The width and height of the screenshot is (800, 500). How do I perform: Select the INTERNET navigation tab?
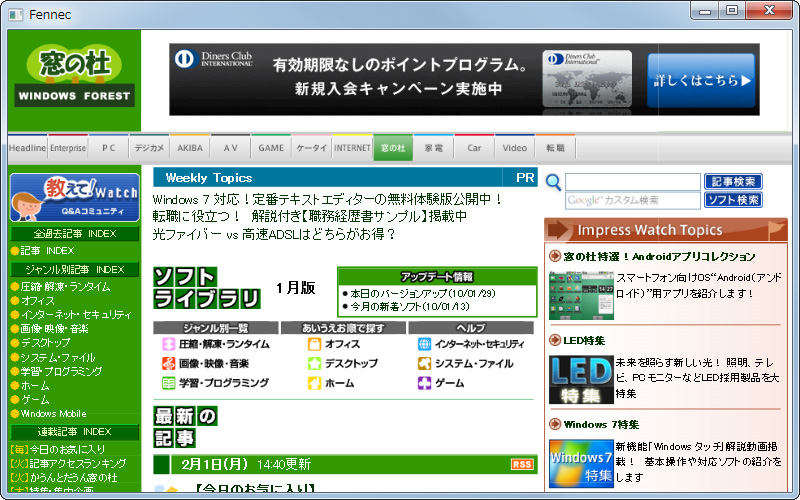tap(352, 148)
